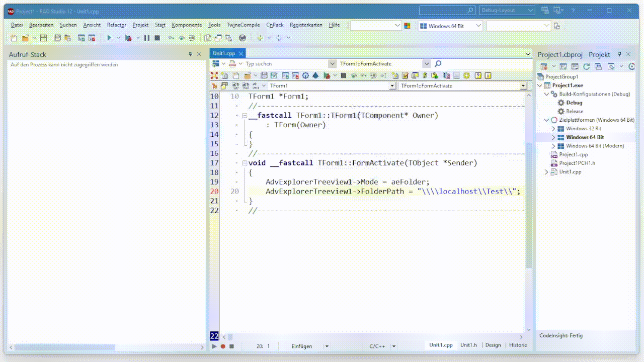The image size is (644, 362).
Task: Open the TwineCompile menu
Action: pyautogui.click(x=244, y=25)
